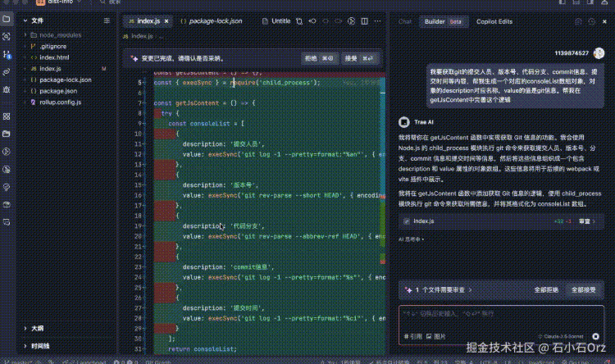Screen dimensions: 615x364
Task: Click the index.js breadcrumb above the editor
Action: pos(142,36)
